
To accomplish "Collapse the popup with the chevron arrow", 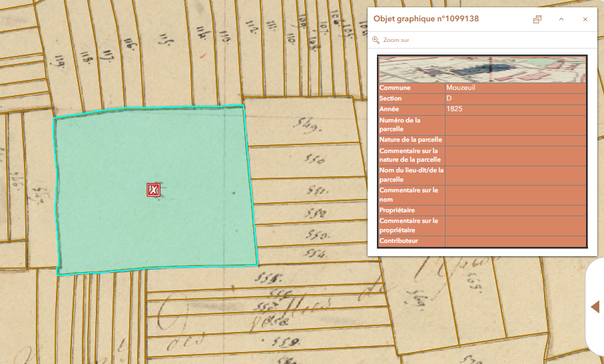I will [x=561, y=19].
